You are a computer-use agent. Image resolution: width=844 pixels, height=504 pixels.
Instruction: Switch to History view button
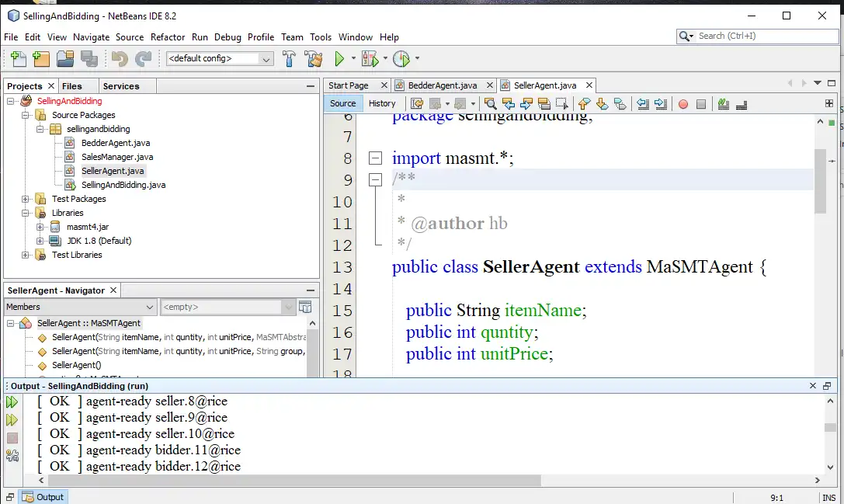[382, 103]
